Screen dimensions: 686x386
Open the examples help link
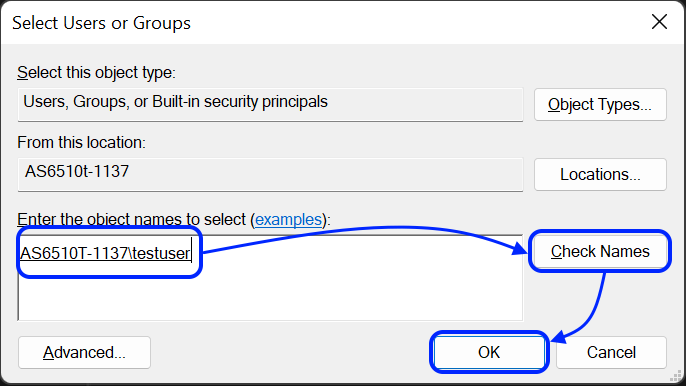[x=288, y=219]
